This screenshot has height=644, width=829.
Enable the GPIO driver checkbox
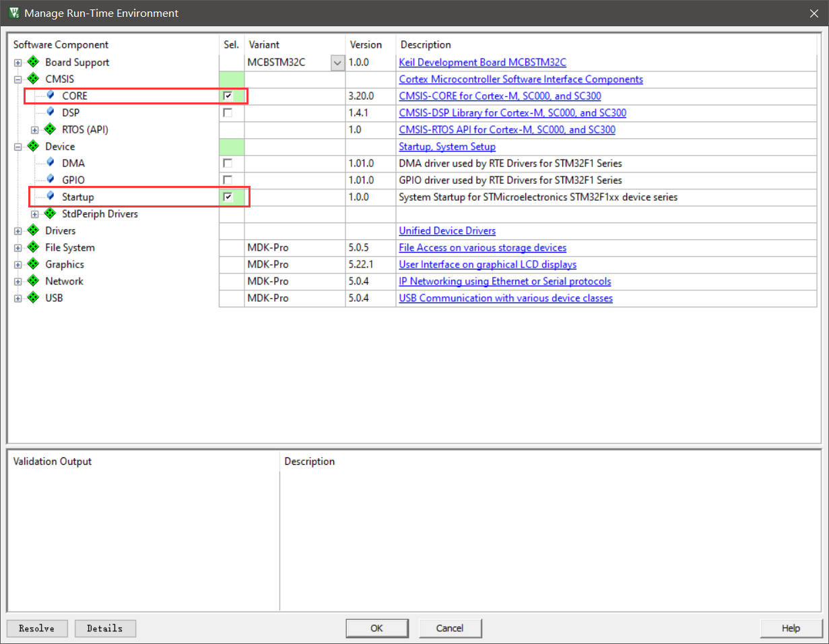point(228,180)
